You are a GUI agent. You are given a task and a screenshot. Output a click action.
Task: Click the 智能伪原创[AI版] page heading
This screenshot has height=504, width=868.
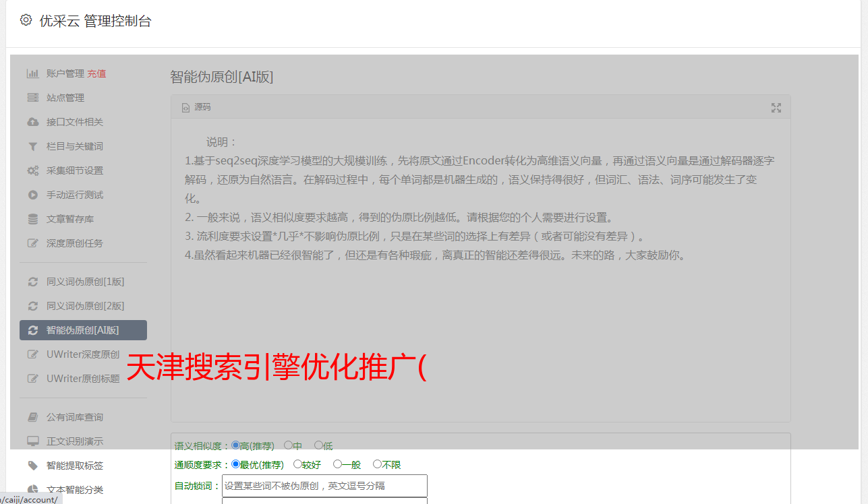[x=222, y=77]
